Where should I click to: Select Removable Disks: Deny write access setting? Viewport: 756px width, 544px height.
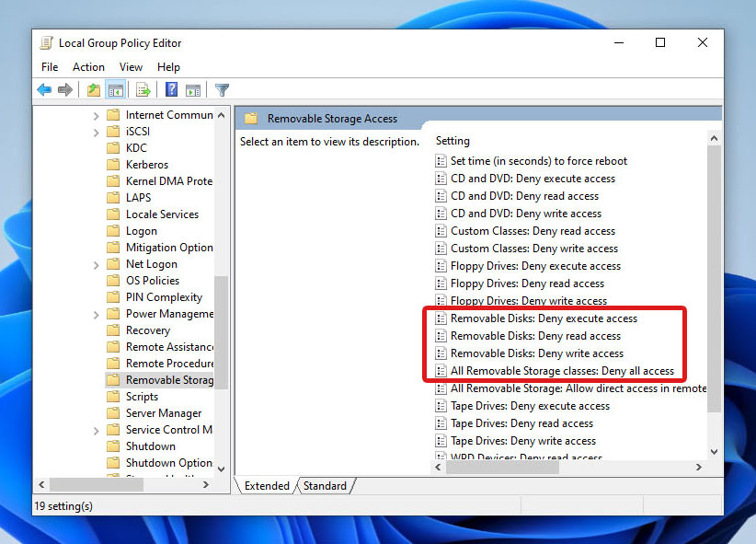pos(537,353)
